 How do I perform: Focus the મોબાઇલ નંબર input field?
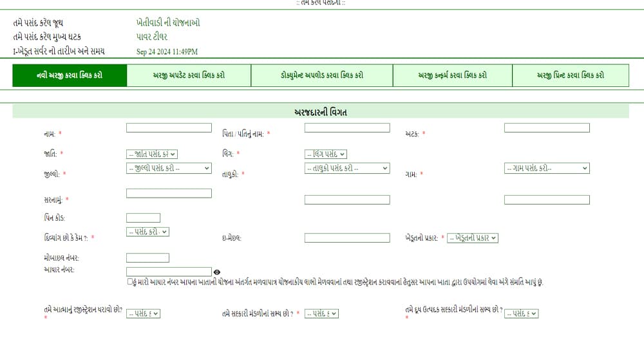coord(147,258)
